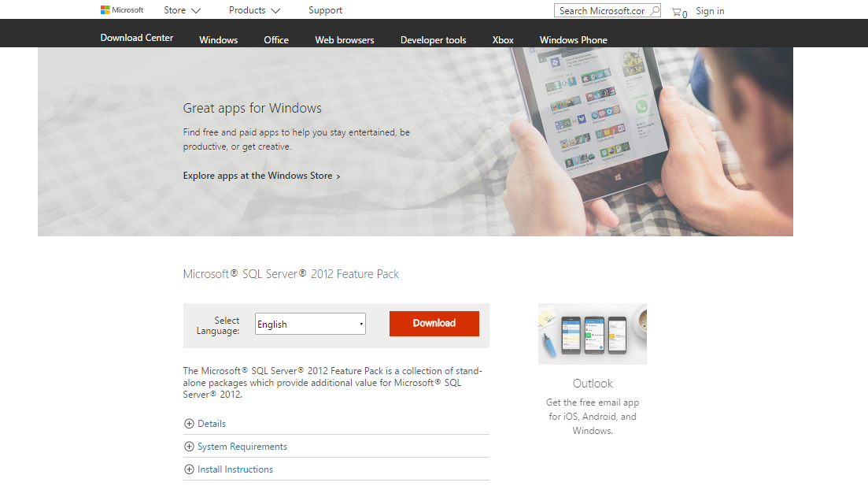Open the Developer tools tab
This screenshot has height=486, width=868.
pyautogui.click(x=434, y=40)
